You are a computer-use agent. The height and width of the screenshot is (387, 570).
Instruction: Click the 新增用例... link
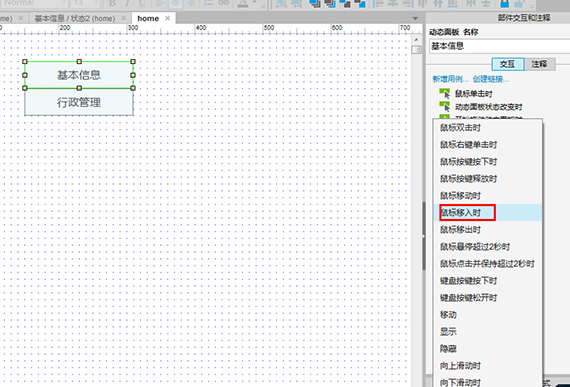click(450, 79)
